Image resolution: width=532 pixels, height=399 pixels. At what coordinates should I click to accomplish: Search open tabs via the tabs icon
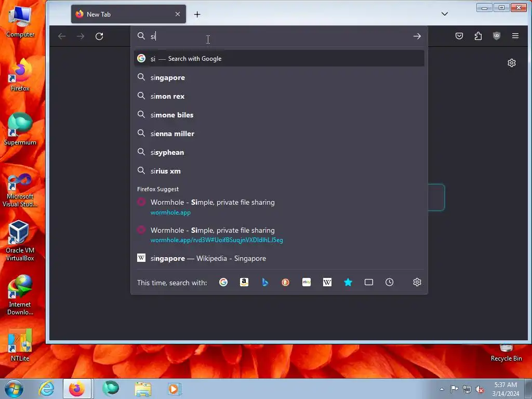(369, 282)
